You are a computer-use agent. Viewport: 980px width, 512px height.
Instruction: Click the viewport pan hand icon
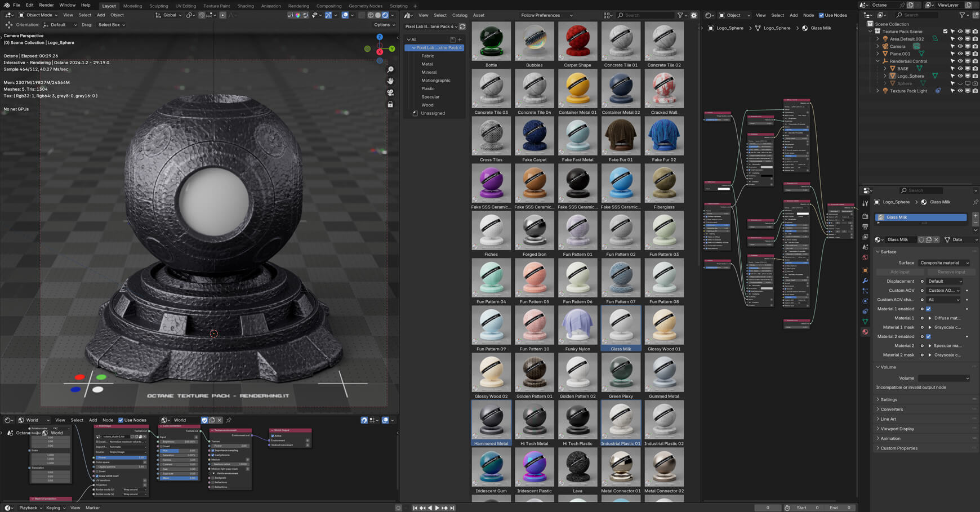[390, 81]
